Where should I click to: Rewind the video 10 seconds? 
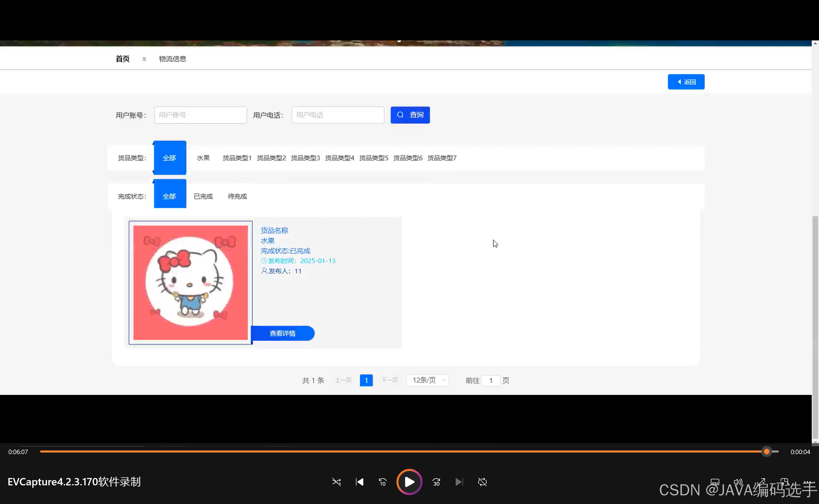(x=382, y=482)
